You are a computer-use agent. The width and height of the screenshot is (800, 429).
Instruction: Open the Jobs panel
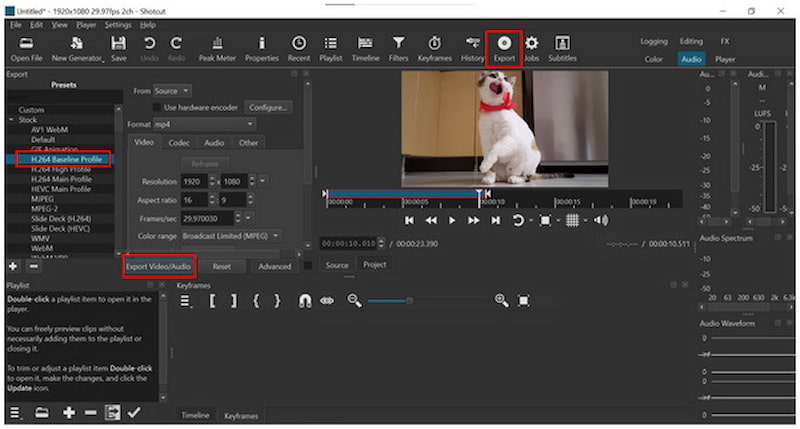[531, 48]
